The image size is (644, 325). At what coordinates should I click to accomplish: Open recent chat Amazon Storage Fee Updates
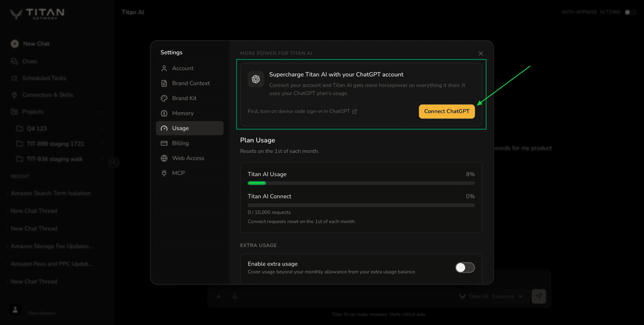[52, 246]
